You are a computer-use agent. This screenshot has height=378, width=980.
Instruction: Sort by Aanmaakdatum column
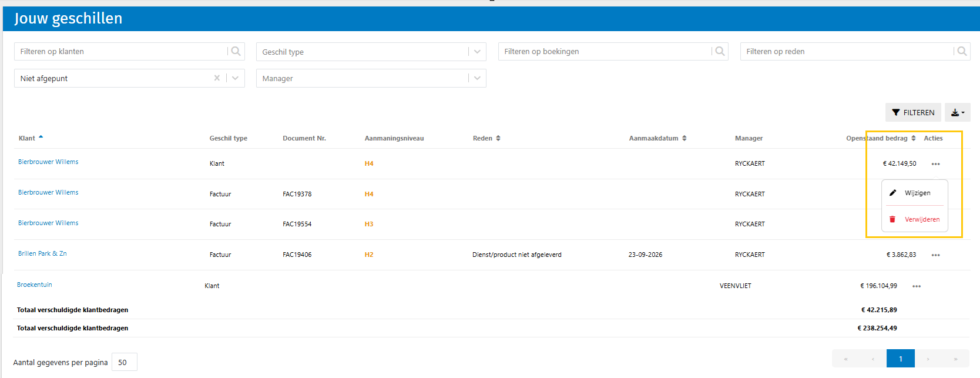click(x=684, y=138)
